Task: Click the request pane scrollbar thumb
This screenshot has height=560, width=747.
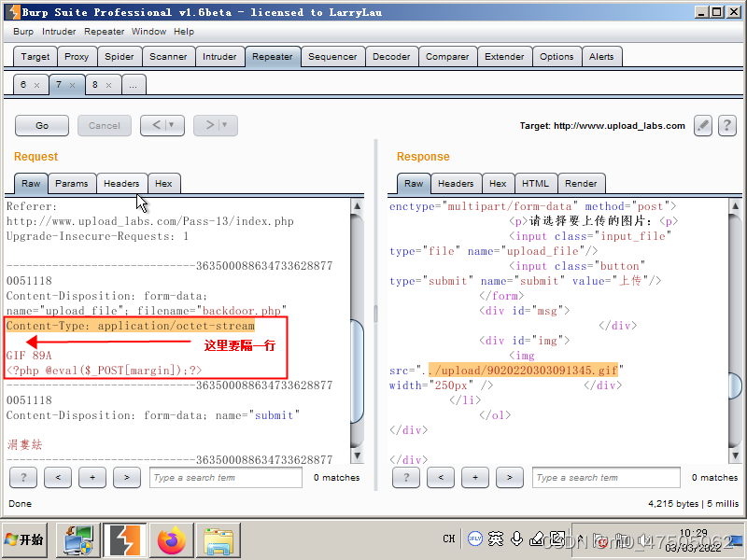Action: pos(358,371)
